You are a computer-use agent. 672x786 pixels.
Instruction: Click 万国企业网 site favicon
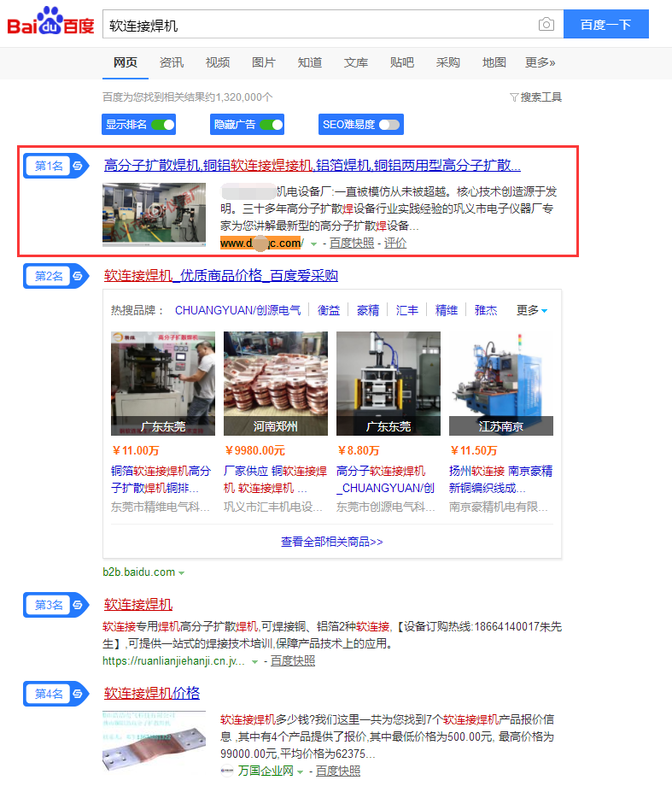click(227, 771)
